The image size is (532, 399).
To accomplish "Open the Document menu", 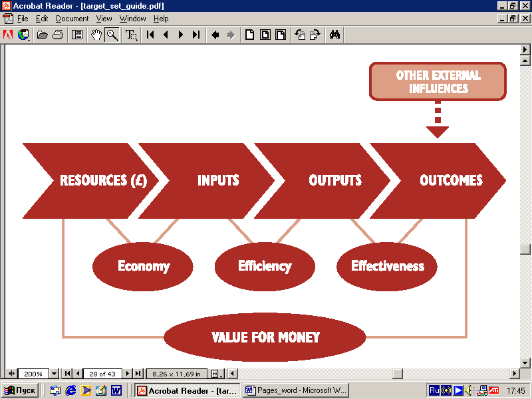I will point(72,19).
